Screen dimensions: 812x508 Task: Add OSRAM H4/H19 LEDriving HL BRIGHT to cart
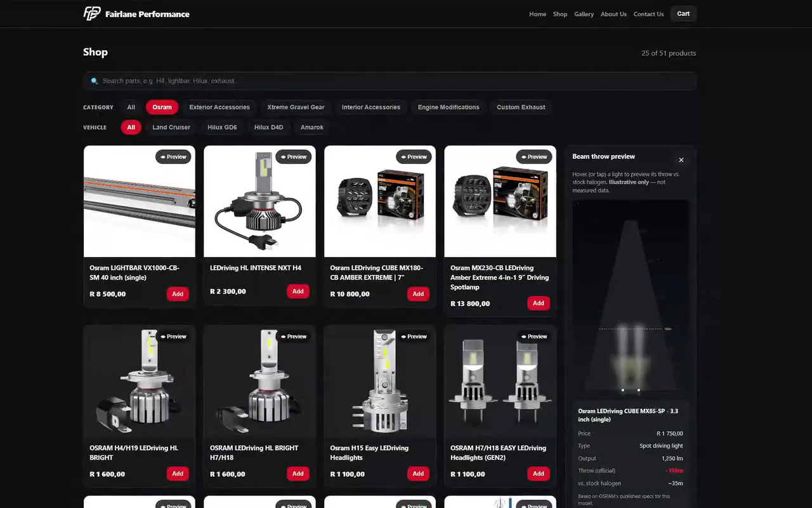(x=178, y=474)
